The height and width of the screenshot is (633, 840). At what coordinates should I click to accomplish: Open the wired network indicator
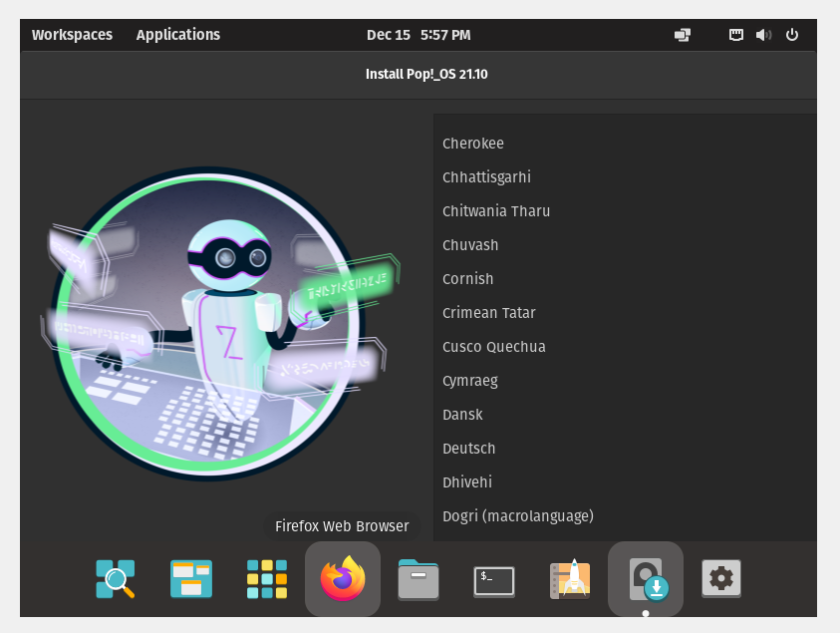736,35
